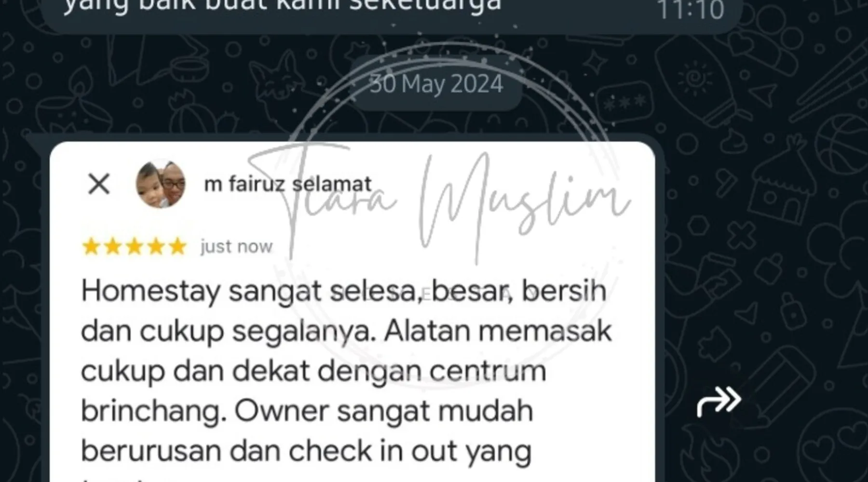868x482 pixels.
Task: Click the reviewer name m fairuz selamat
Action: pos(288,184)
